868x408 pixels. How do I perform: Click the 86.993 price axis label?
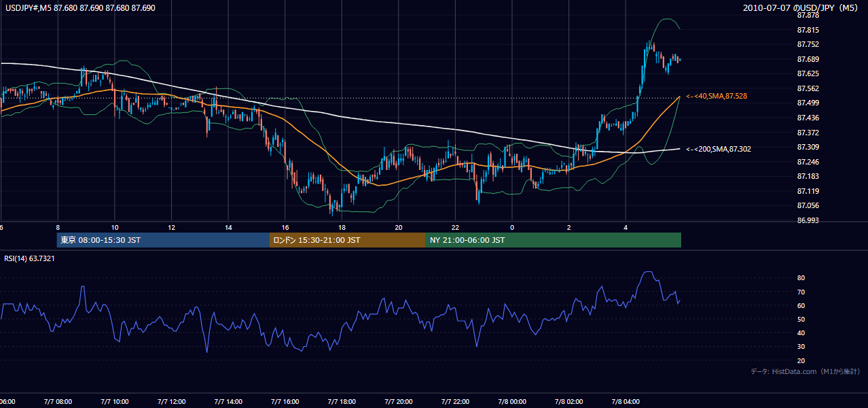(x=808, y=220)
